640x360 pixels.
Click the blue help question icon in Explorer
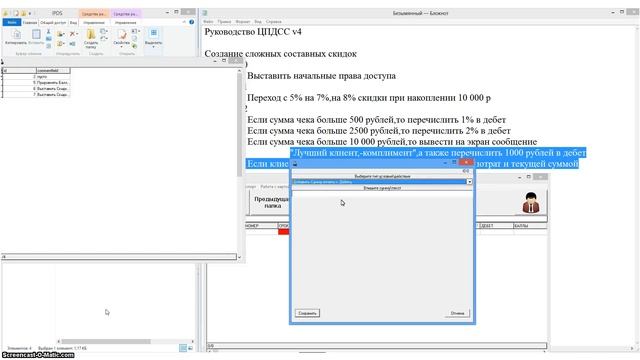click(x=191, y=22)
